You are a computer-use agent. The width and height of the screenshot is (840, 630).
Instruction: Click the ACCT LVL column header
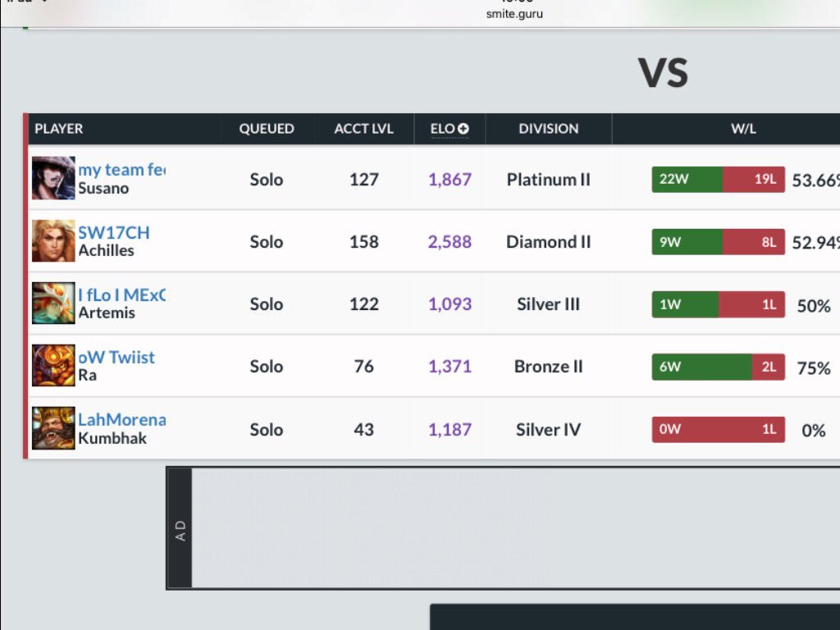click(363, 129)
